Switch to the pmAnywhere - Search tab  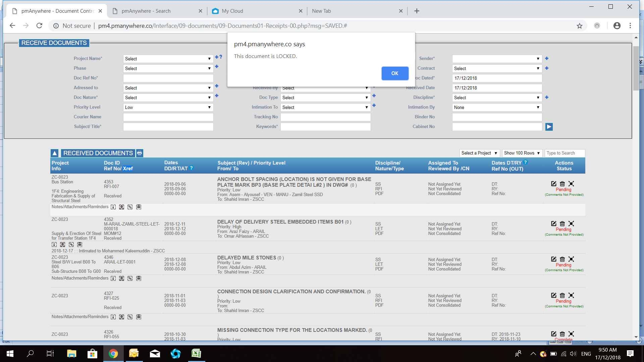pyautogui.click(x=146, y=11)
